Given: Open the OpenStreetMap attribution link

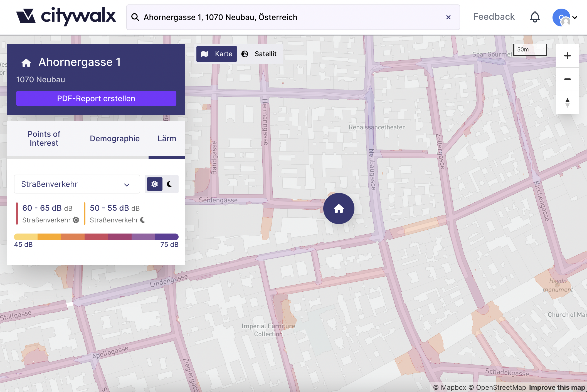Looking at the screenshot, I should (497, 388).
